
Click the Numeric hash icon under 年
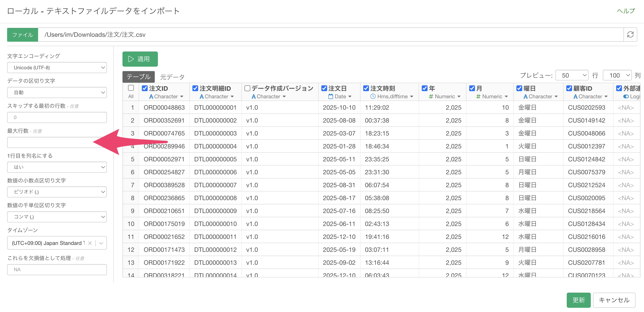431,96
